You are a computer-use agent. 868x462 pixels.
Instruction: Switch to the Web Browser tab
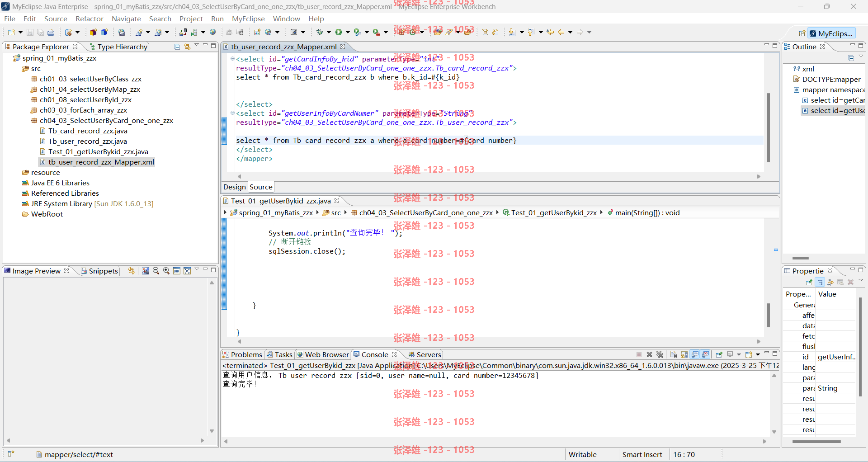(323, 354)
